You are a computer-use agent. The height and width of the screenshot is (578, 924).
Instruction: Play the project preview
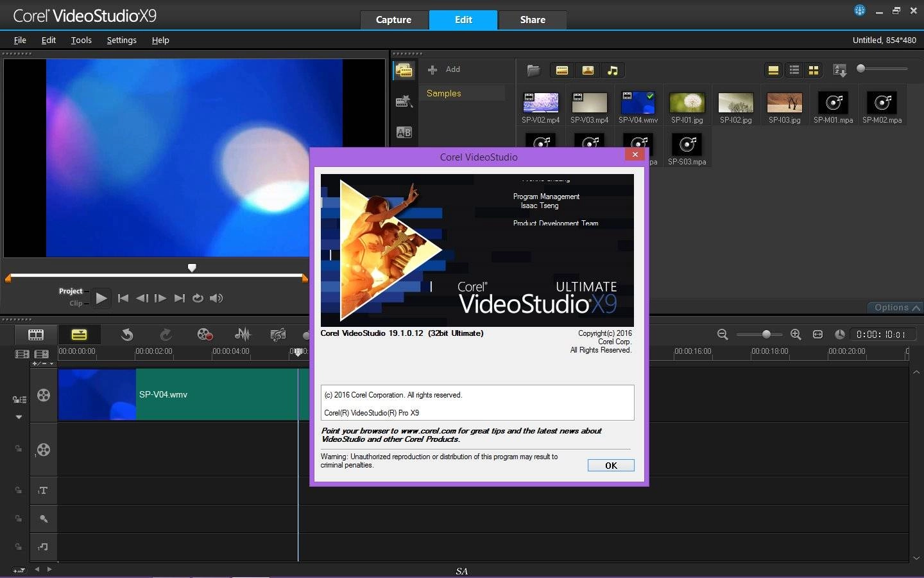pyautogui.click(x=101, y=298)
